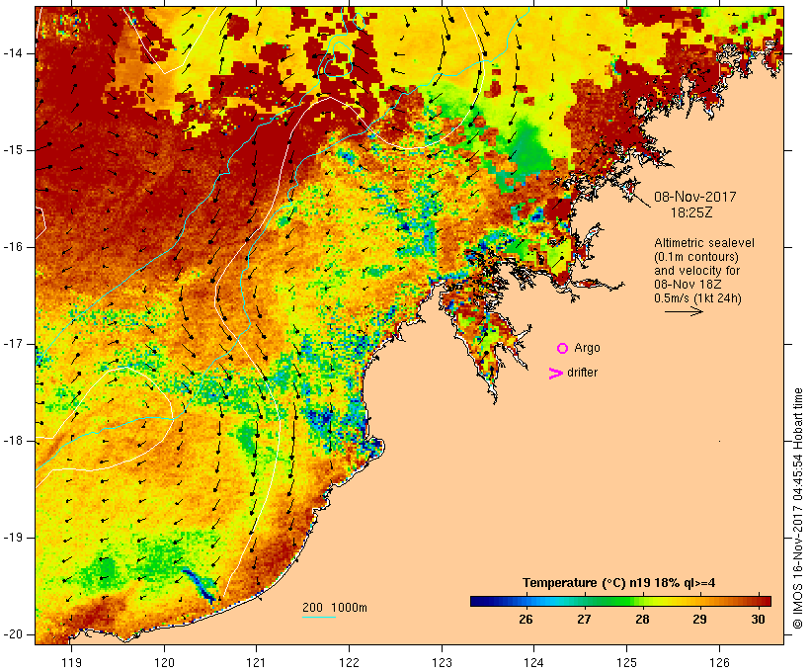Click the '200 1000m' depth label
Viewport: 810px width, 672px height.
335,608
